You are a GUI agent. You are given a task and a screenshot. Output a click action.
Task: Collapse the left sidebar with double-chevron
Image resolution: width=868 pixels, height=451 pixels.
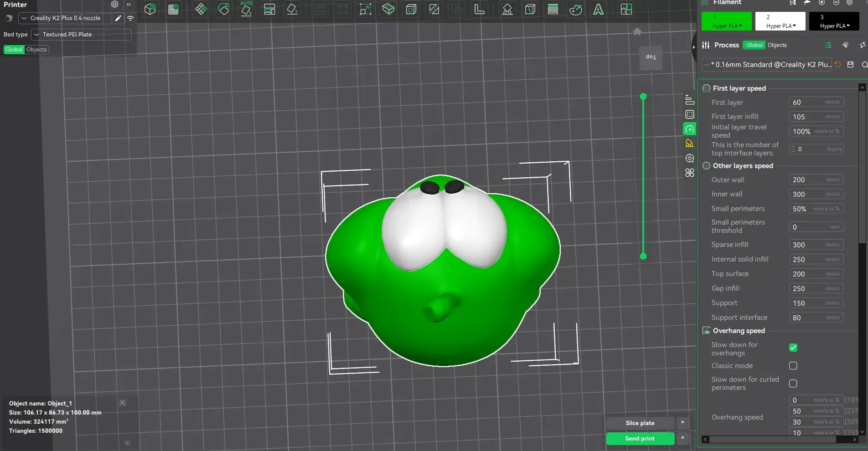tap(129, 4)
